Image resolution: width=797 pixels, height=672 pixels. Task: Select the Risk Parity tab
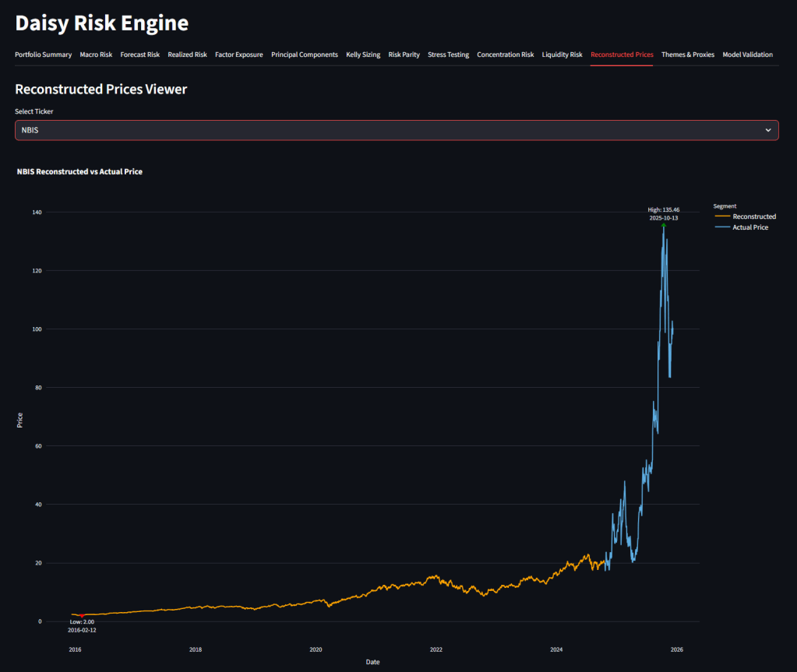404,55
